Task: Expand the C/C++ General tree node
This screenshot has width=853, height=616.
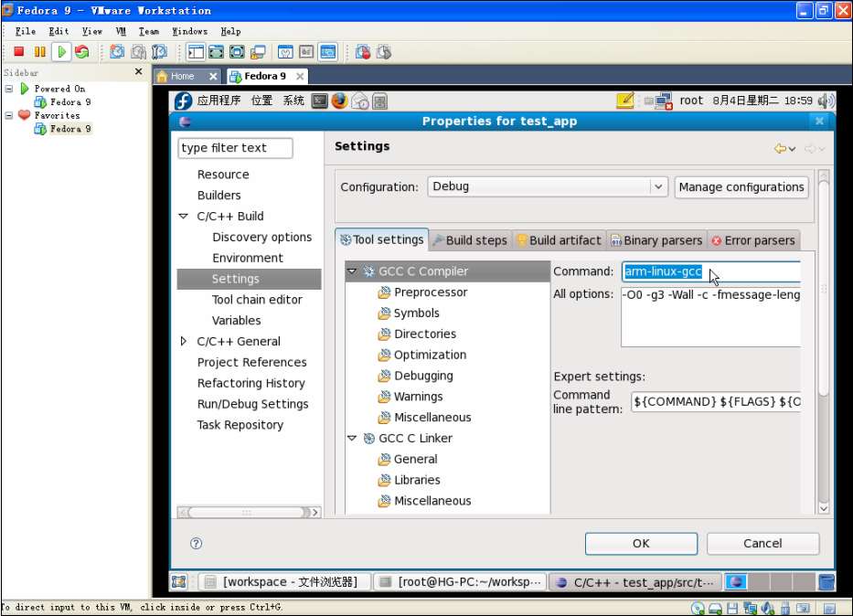Action: click(184, 341)
